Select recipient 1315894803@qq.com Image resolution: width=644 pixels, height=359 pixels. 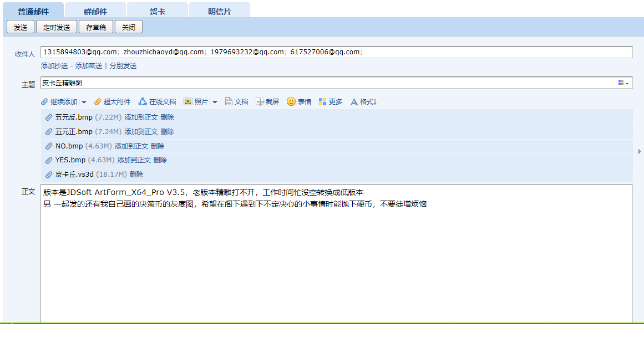click(80, 52)
